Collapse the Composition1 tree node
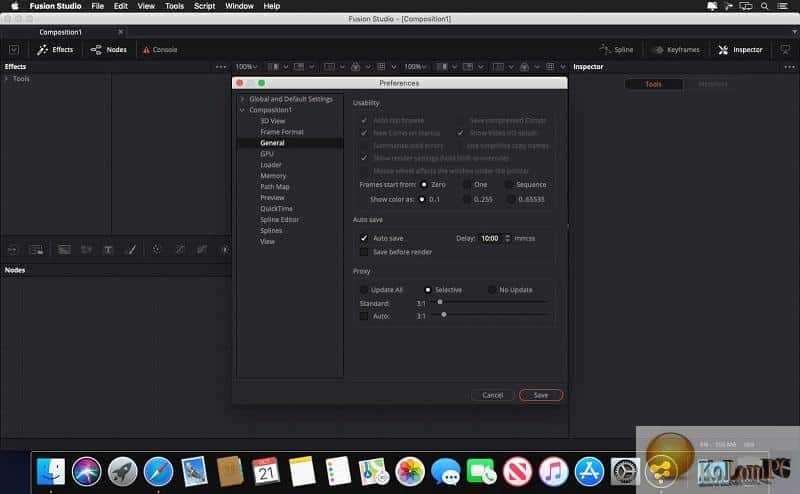The image size is (800, 494). (x=242, y=110)
